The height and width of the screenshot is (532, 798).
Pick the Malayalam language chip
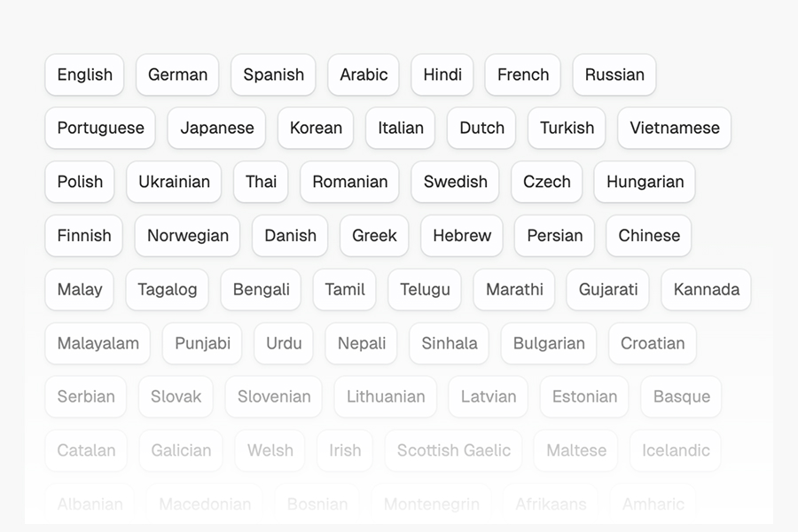click(x=98, y=343)
